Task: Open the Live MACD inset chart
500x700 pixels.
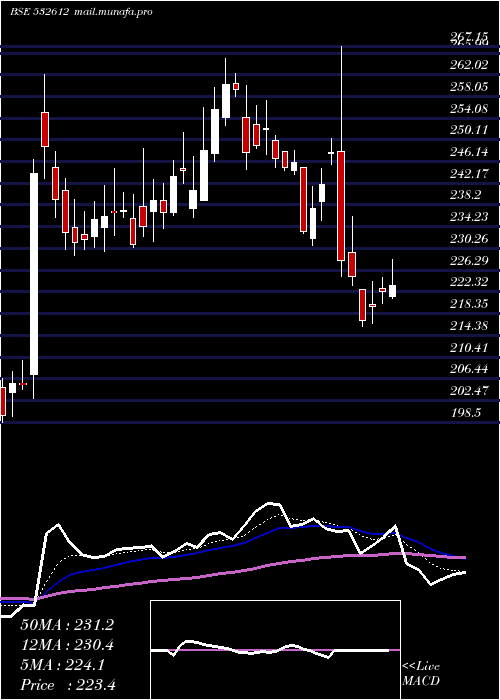Action: click(x=275, y=650)
